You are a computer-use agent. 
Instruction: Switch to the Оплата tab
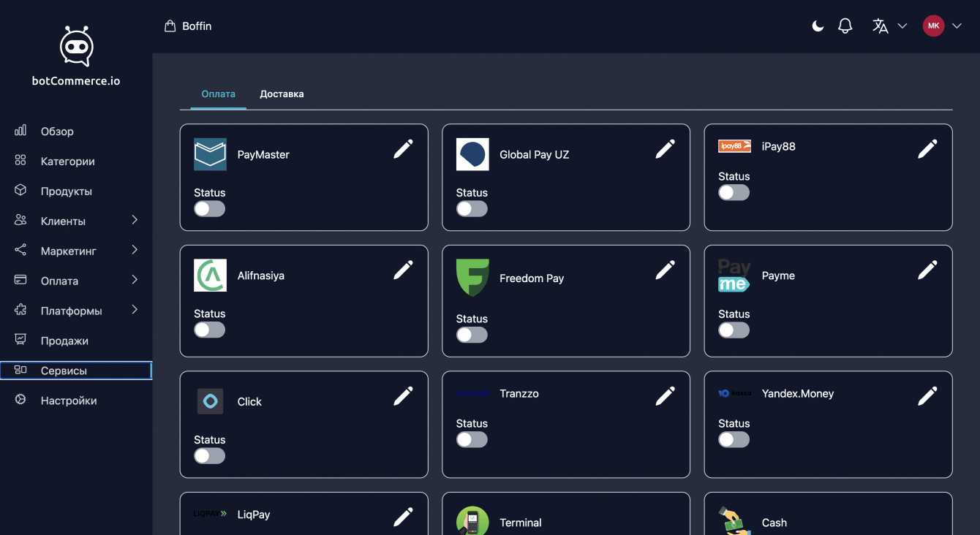coord(219,94)
